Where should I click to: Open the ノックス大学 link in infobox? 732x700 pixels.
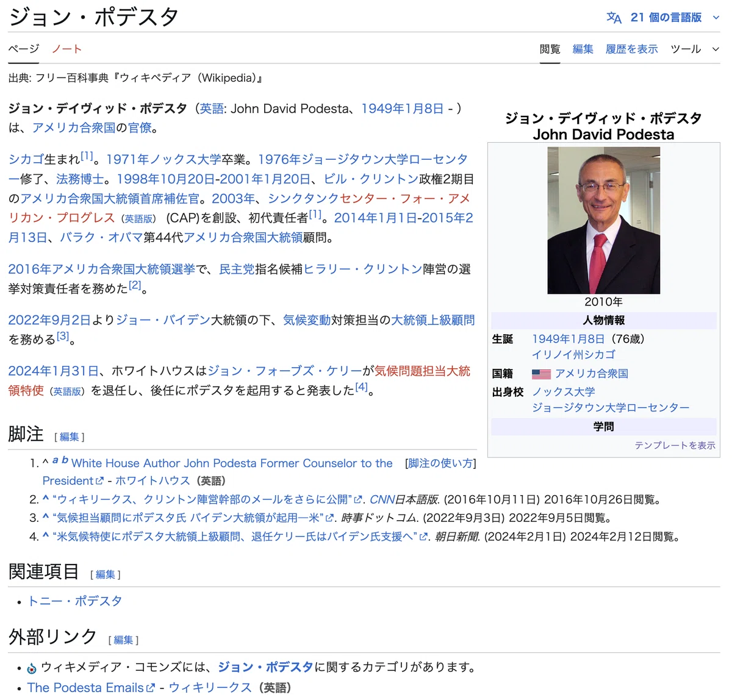coord(564,392)
